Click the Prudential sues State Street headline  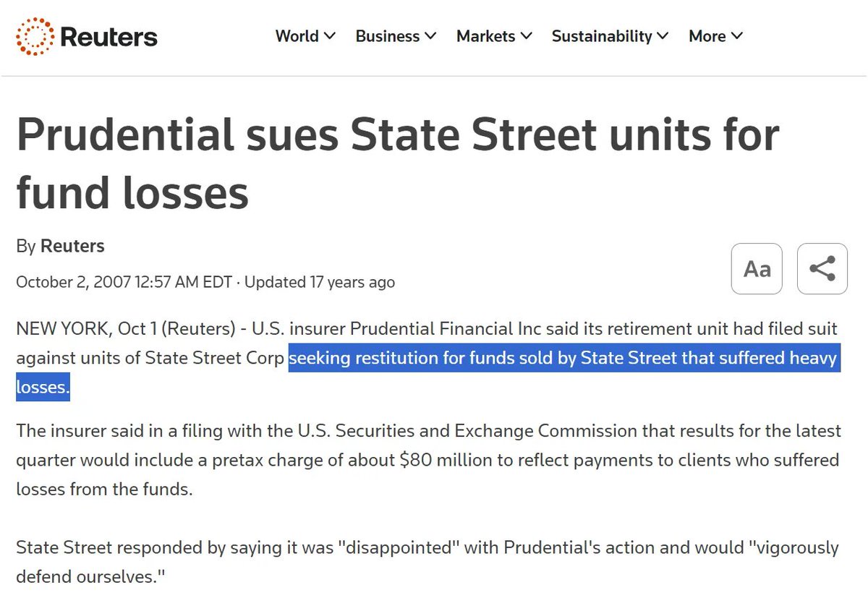coord(398,164)
